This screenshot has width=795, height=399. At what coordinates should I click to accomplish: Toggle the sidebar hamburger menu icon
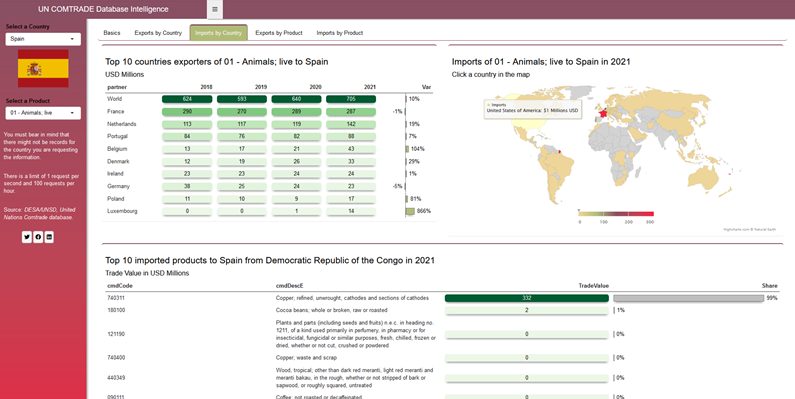tap(214, 9)
